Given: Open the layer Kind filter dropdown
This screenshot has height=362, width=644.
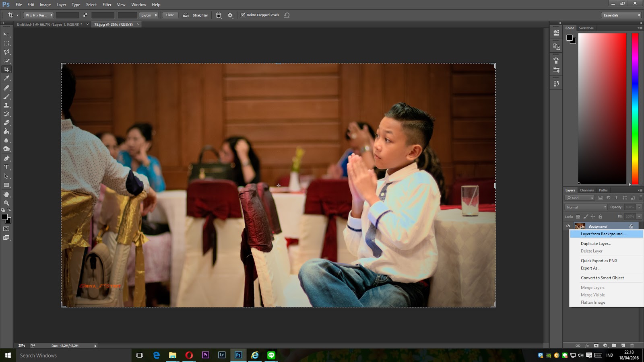Looking at the screenshot, I should point(580,198).
